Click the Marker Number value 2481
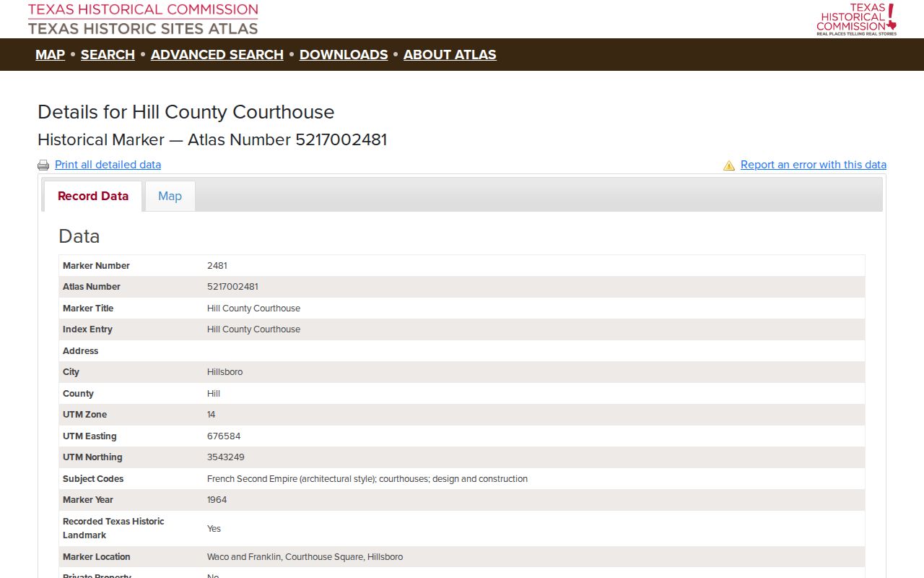This screenshot has width=924, height=578. click(x=217, y=266)
